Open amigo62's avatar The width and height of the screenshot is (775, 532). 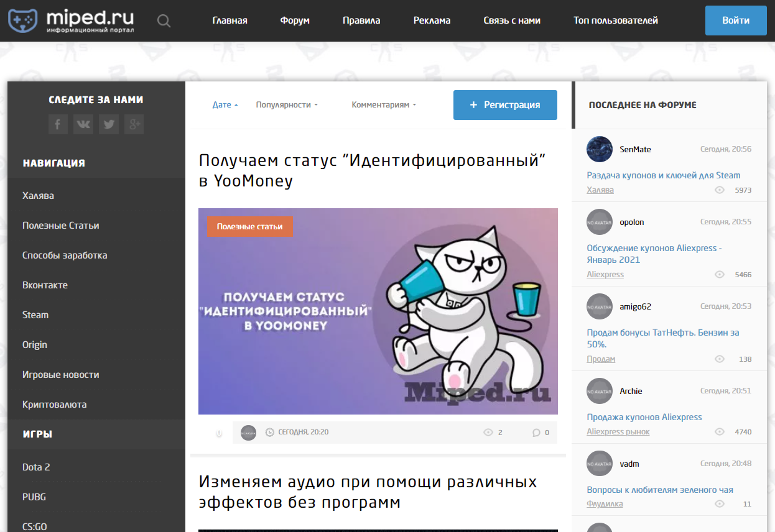599,306
